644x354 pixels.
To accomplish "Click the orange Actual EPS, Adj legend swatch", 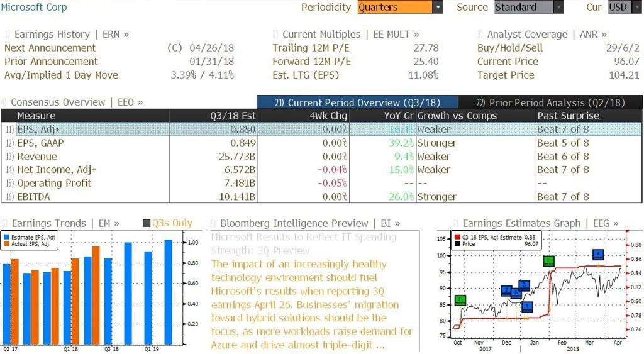I will pyautogui.click(x=6, y=243).
